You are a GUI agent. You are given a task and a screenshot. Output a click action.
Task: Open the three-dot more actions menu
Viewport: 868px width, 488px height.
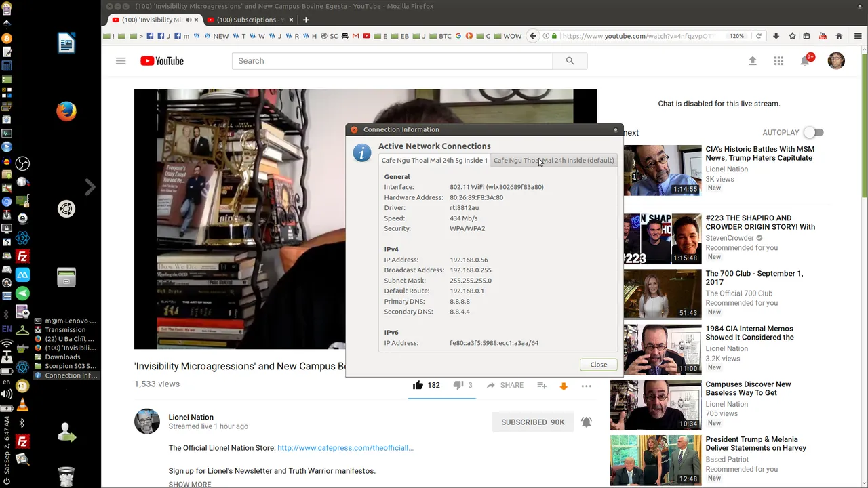click(x=586, y=386)
